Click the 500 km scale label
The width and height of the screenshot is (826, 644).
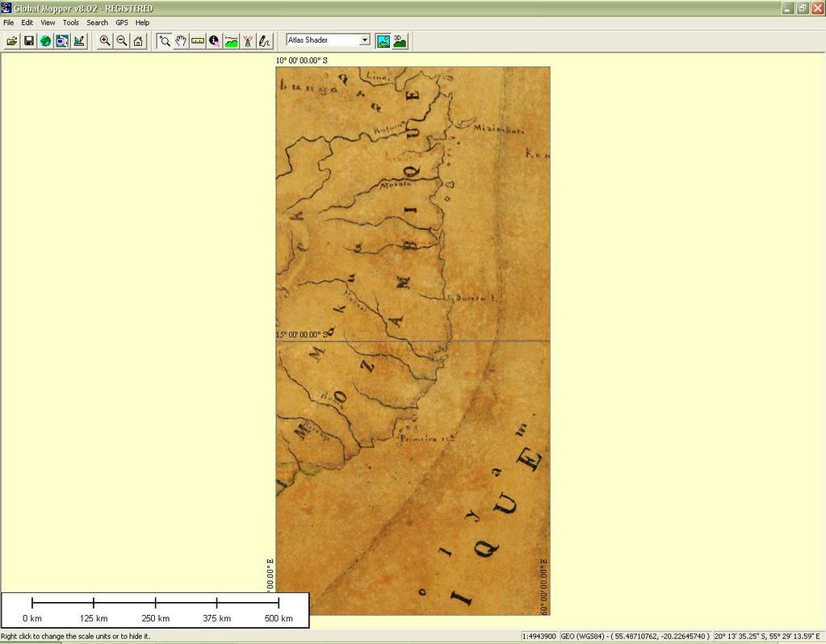(279, 618)
